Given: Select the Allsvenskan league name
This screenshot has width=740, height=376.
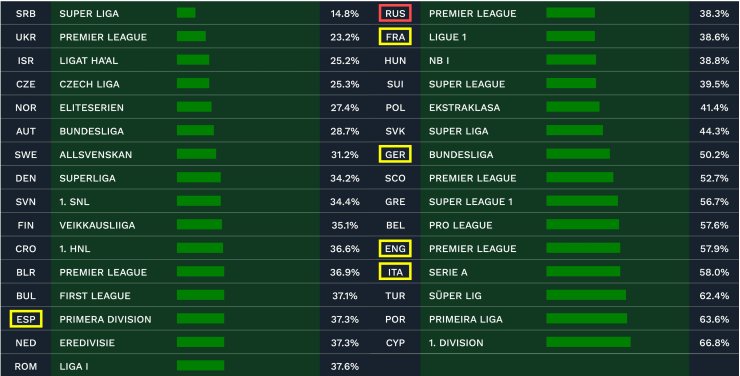Looking at the screenshot, I should tap(96, 155).
